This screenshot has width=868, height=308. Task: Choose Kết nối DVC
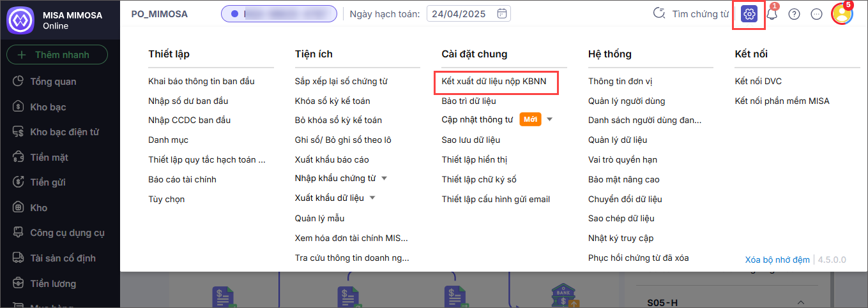pos(758,81)
